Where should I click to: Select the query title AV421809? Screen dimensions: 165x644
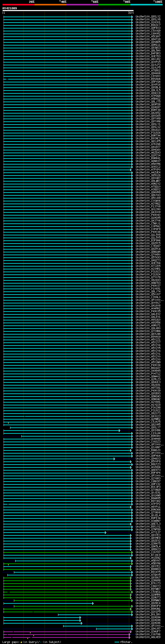tap(10, 8)
